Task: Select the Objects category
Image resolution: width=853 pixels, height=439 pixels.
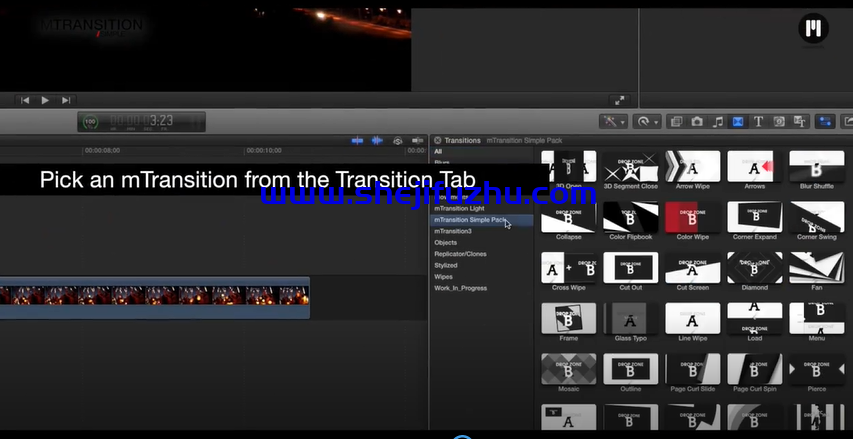Action: (446, 243)
